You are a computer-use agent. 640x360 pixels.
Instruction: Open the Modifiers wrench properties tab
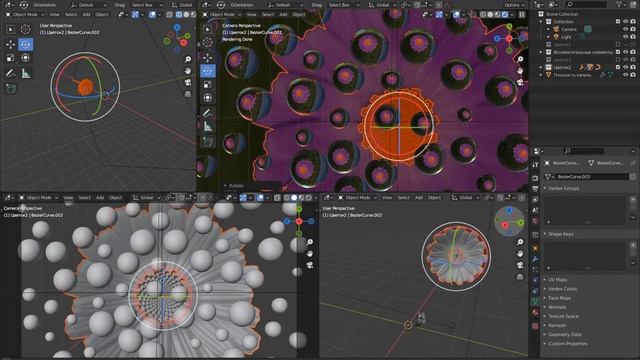tap(535, 259)
